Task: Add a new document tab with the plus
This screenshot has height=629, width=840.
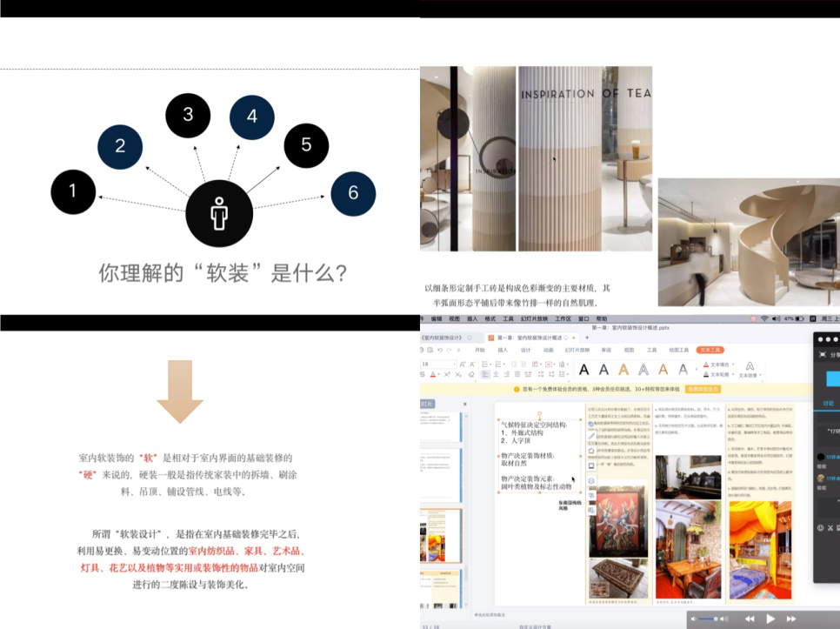Action: [x=587, y=338]
